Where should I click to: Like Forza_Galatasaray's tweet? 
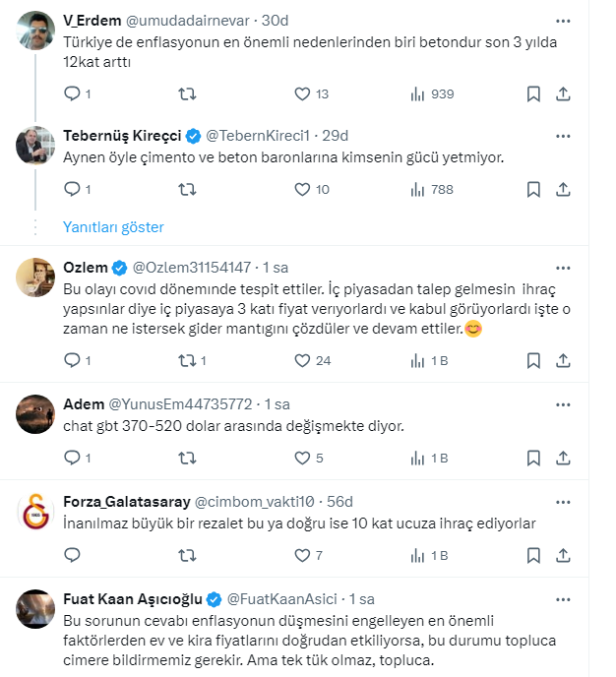[304, 555]
